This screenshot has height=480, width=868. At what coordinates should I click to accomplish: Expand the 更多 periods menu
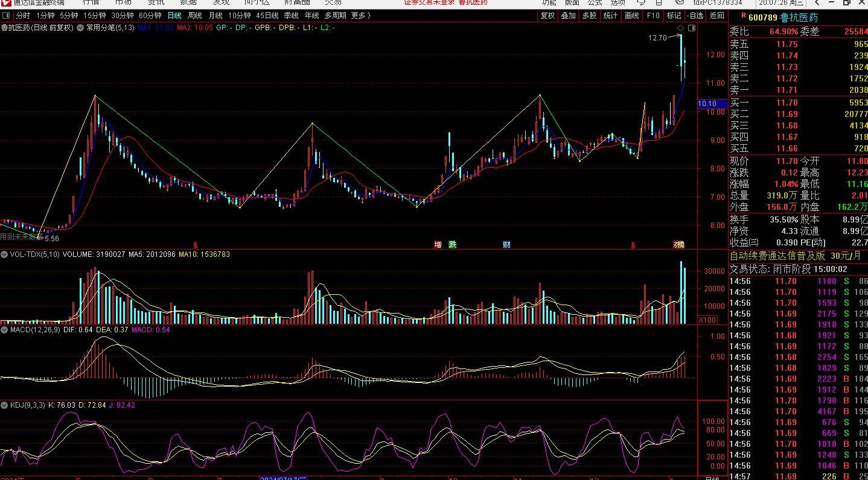pos(360,16)
